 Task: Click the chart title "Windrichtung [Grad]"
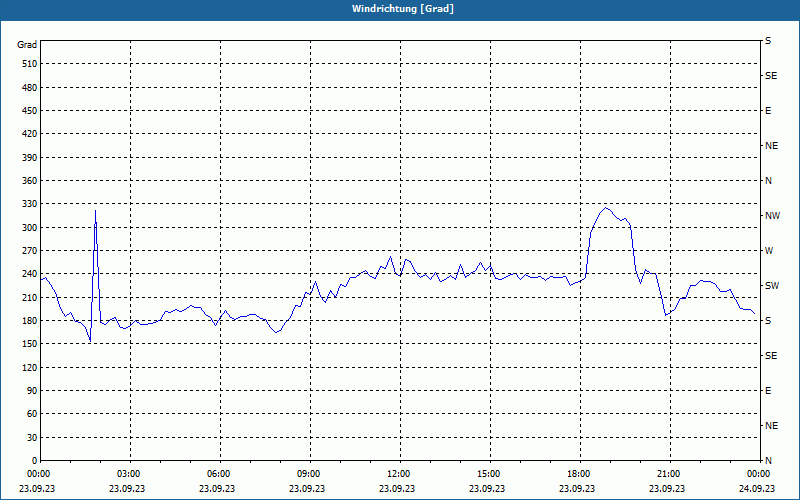tap(403, 9)
